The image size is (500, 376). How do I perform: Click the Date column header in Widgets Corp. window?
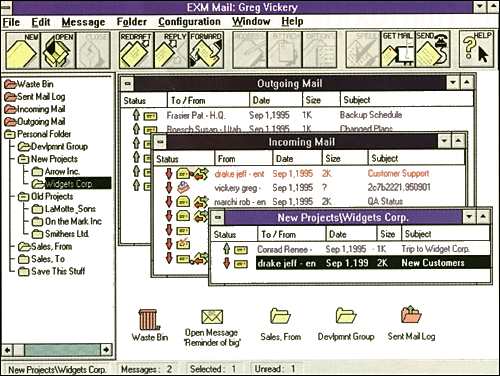(351, 234)
